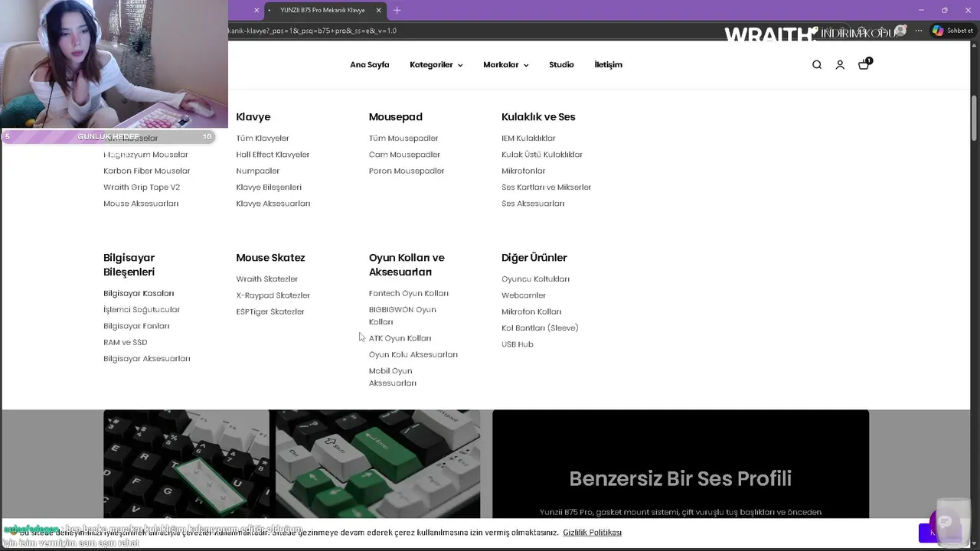
Task: Open Hall Effect Klavyeler link
Action: [x=273, y=155]
